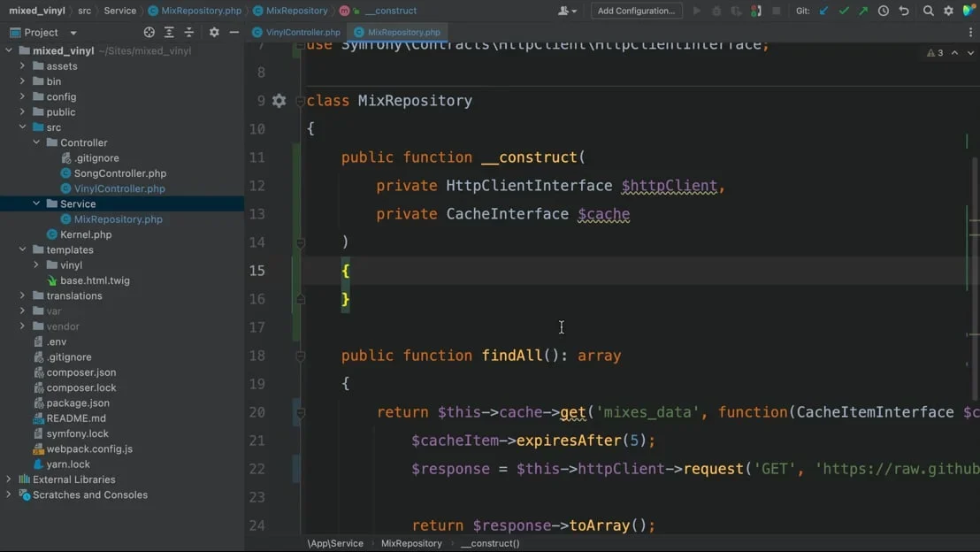Click the Git Push green arrow
The image size is (980, 552).
pos(863,11)
